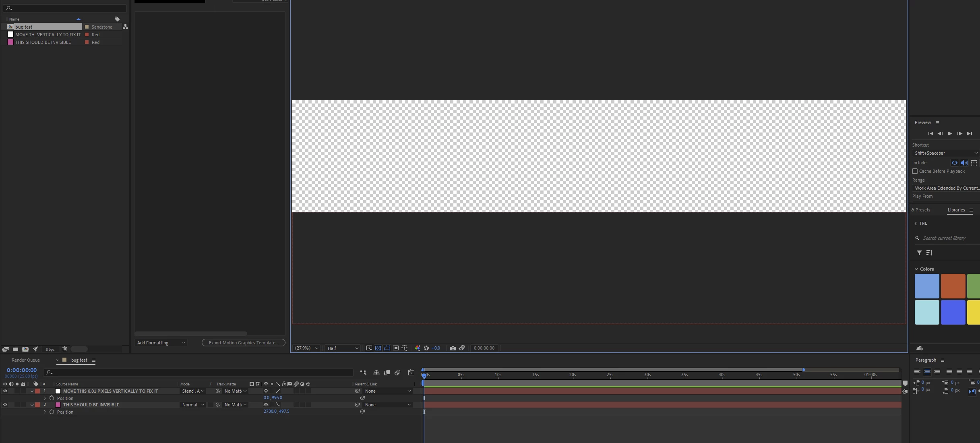Enable the Cache Before Playback checkbox
This screenshot has height=443, width=980.
[915, 171]
